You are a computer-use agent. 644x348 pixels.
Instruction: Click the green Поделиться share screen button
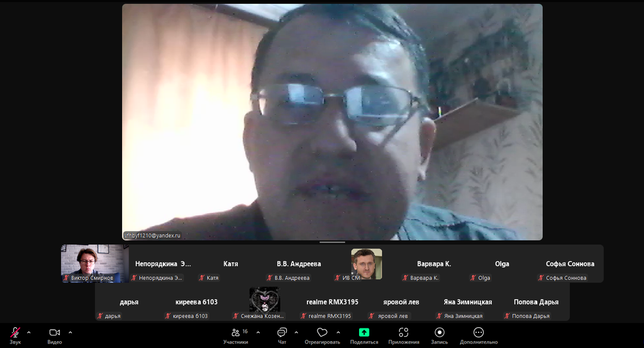pos(364,334)
